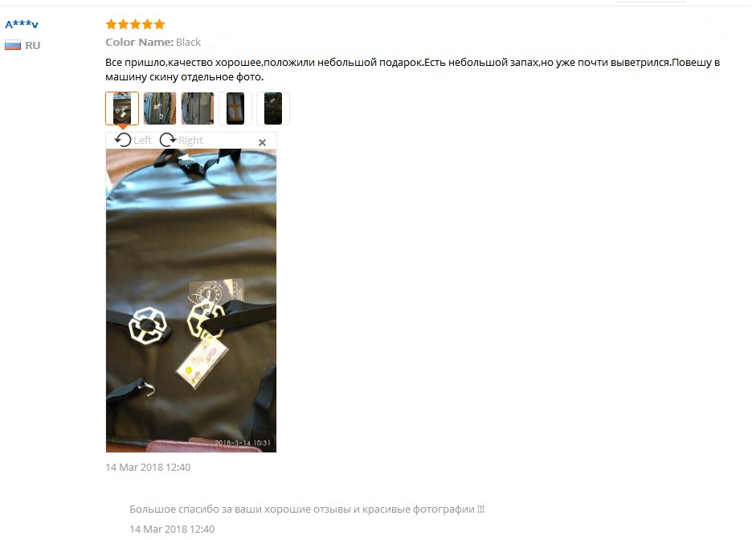
Task: Click the first orange rating star
Action: [x=112, y=24]
